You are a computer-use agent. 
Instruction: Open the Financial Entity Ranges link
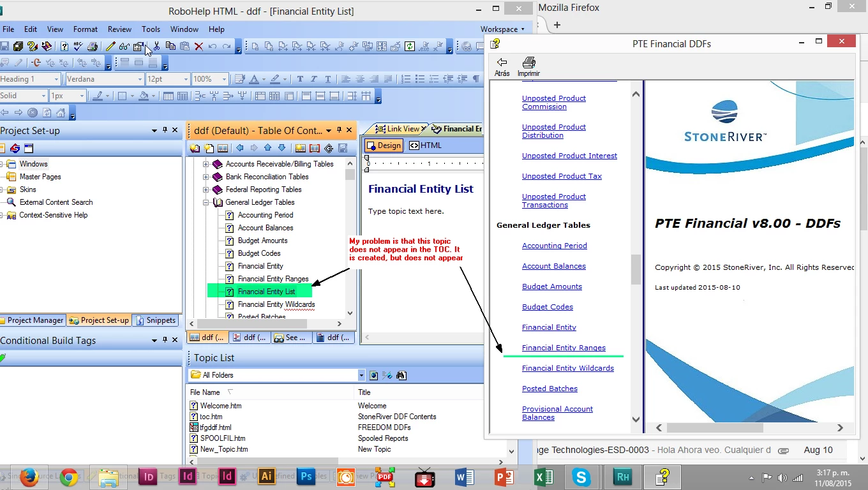564,348
